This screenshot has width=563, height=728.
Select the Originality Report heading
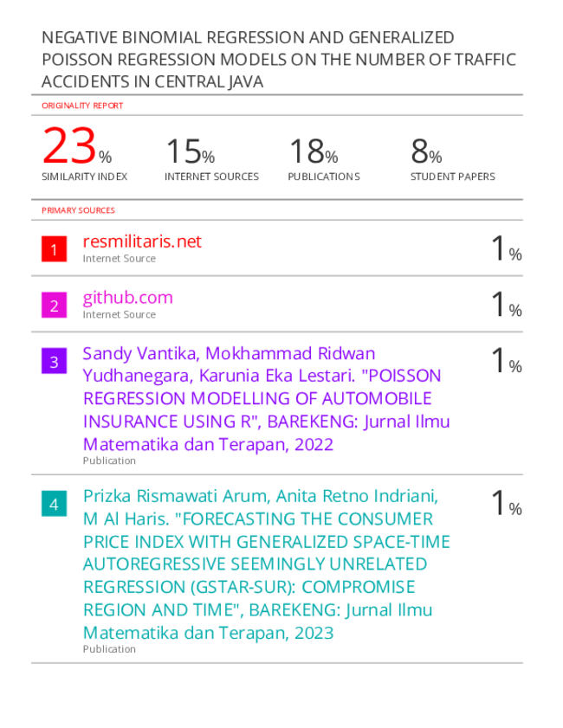coord(82,106)
